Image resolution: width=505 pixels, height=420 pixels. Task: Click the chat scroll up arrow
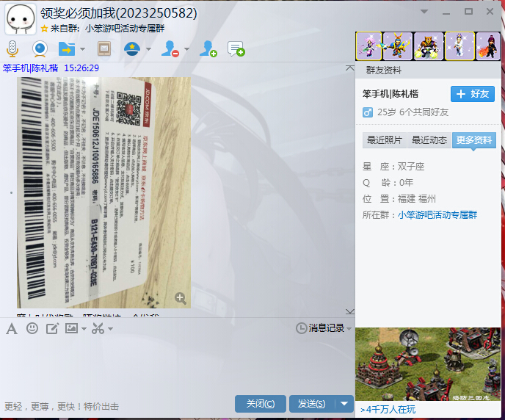coord(350,68)
